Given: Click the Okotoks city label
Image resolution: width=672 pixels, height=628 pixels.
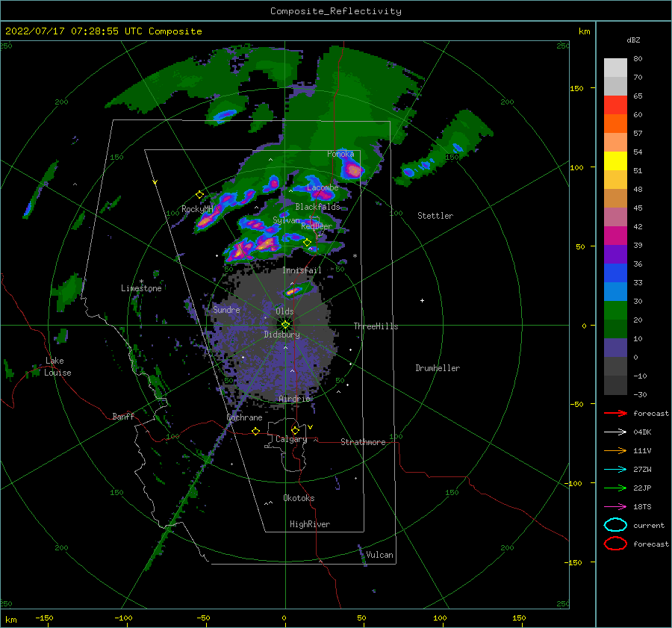Looking at the screenshot, I should tap(299, 498).
